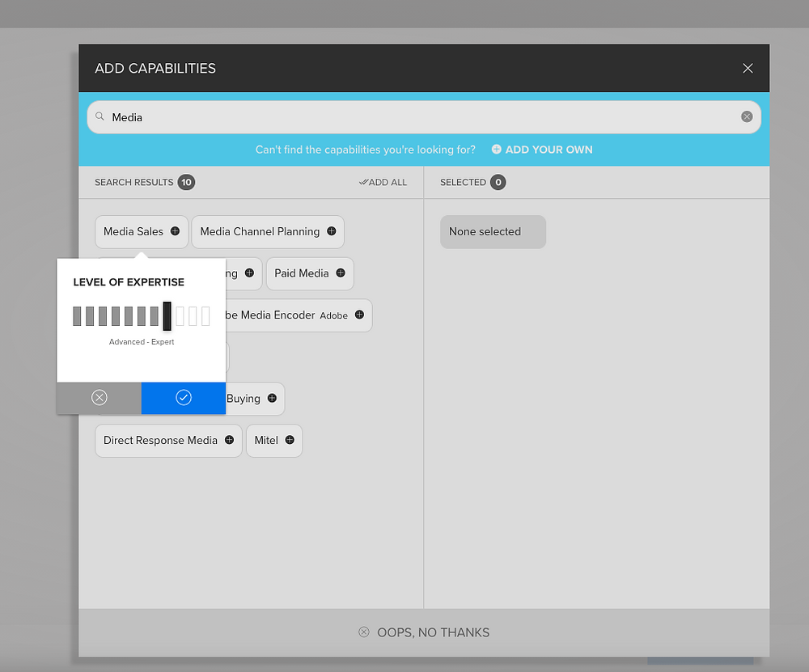This screenshot has width=809, height=672.
Task: Click the Selected count badge
Action: pyautogui.click(x=498, y=182)
